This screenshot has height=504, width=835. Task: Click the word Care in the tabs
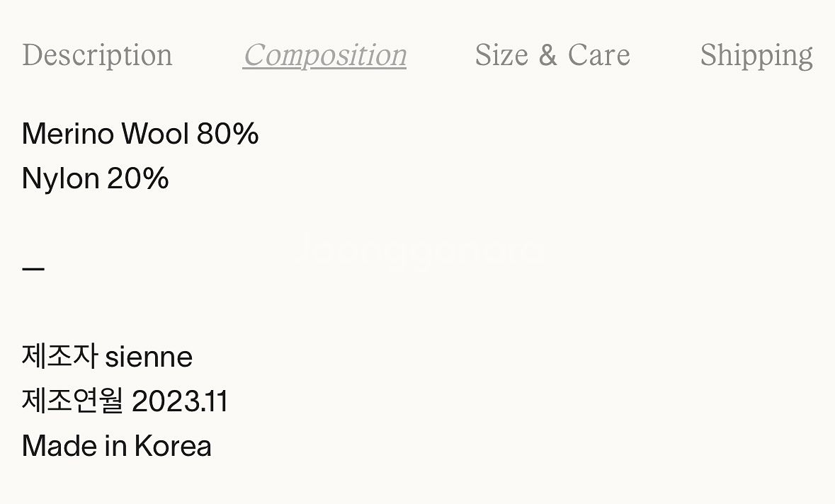598,55
